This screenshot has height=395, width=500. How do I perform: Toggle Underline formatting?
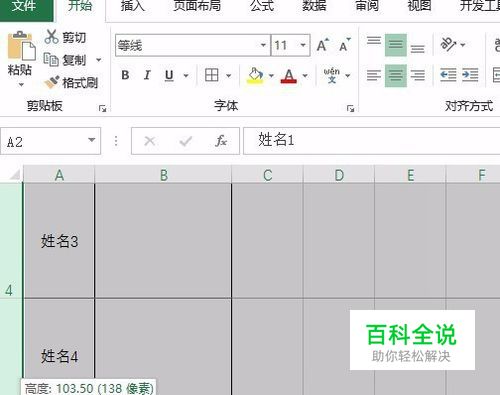[x=169, y=75]
